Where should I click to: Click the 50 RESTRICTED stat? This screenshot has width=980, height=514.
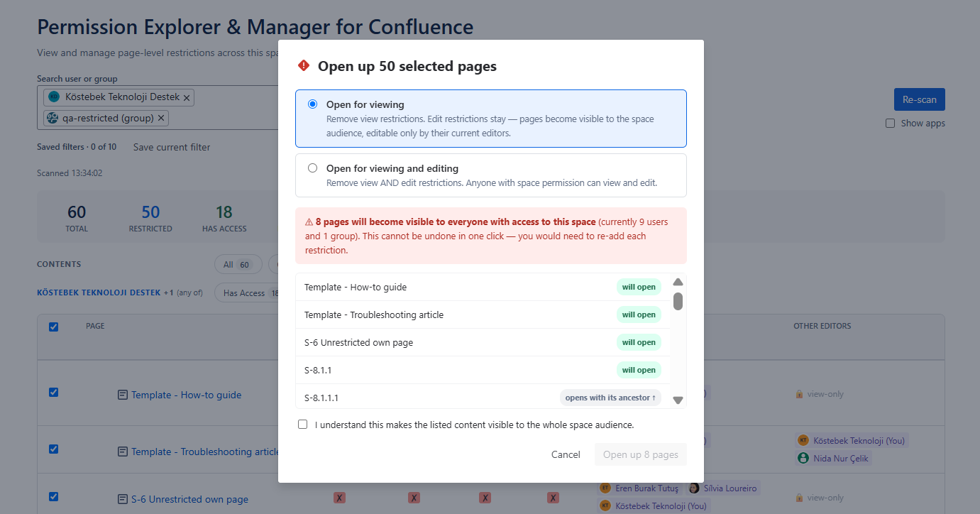coord(150,218)
